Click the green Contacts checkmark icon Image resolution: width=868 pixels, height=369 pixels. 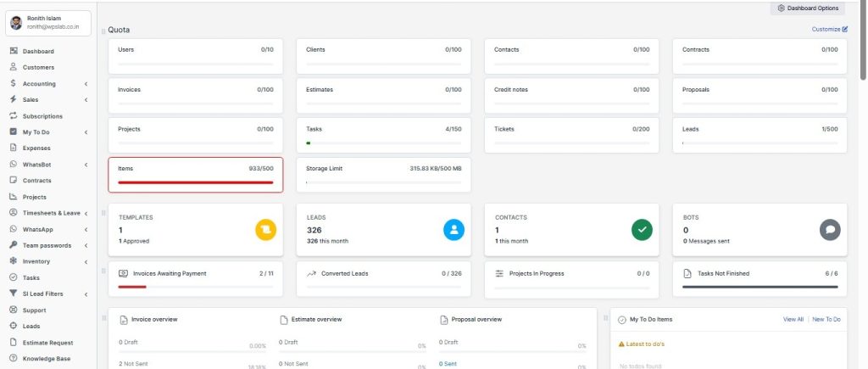642,229
